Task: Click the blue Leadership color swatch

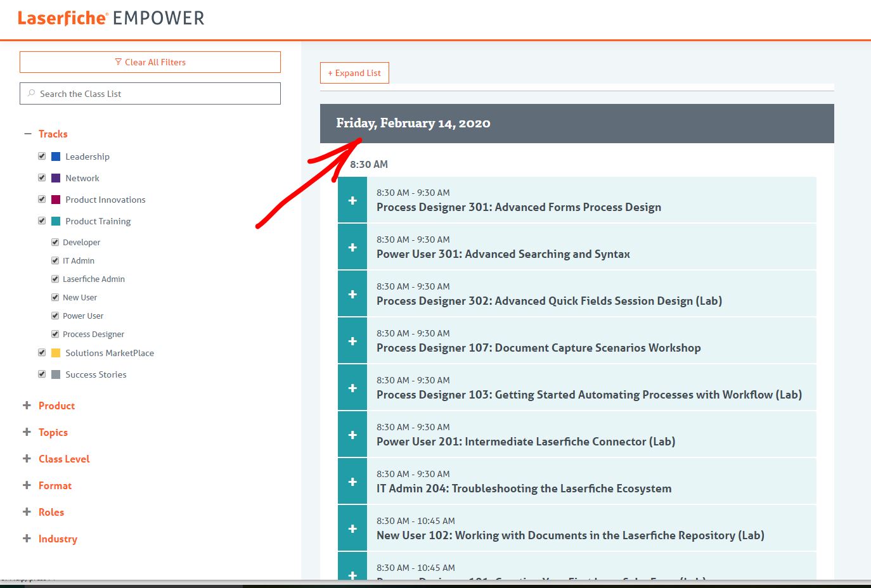Action: (56, 157)
